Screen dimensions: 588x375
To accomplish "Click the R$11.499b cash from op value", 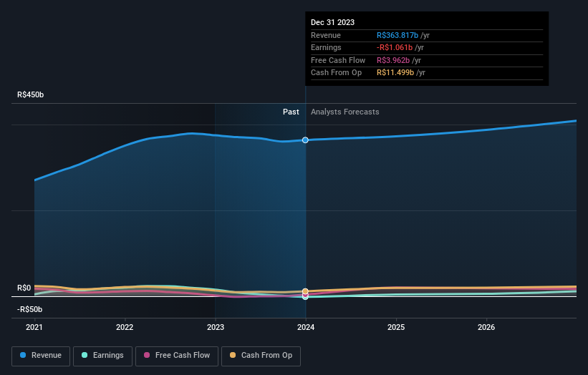I will [x=395, y=73].
